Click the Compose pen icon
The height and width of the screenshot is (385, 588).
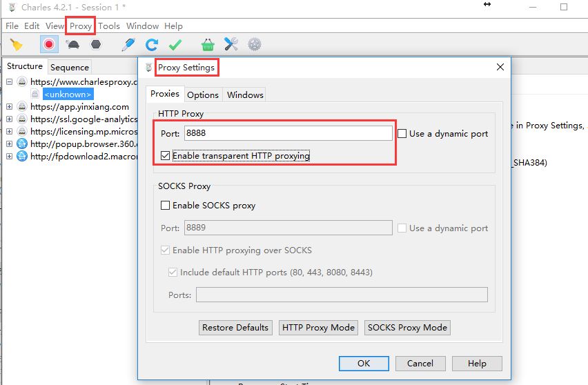click(x=128, y=44)
